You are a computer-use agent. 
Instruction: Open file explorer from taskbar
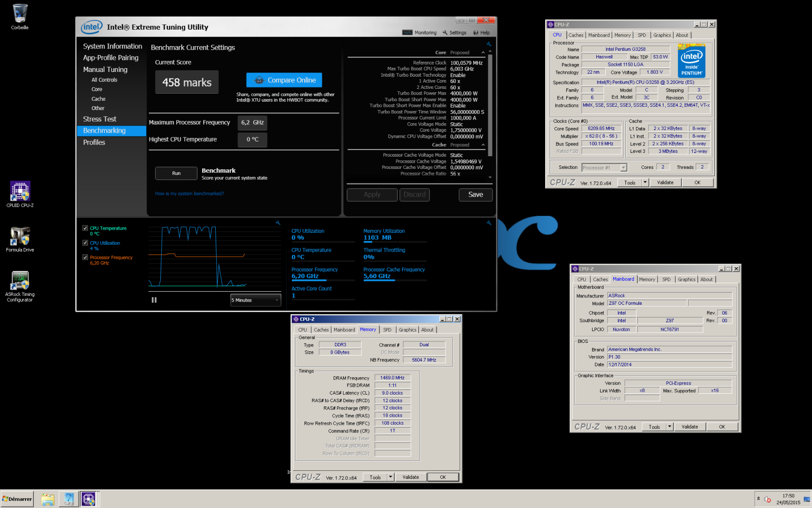(47, 499)
